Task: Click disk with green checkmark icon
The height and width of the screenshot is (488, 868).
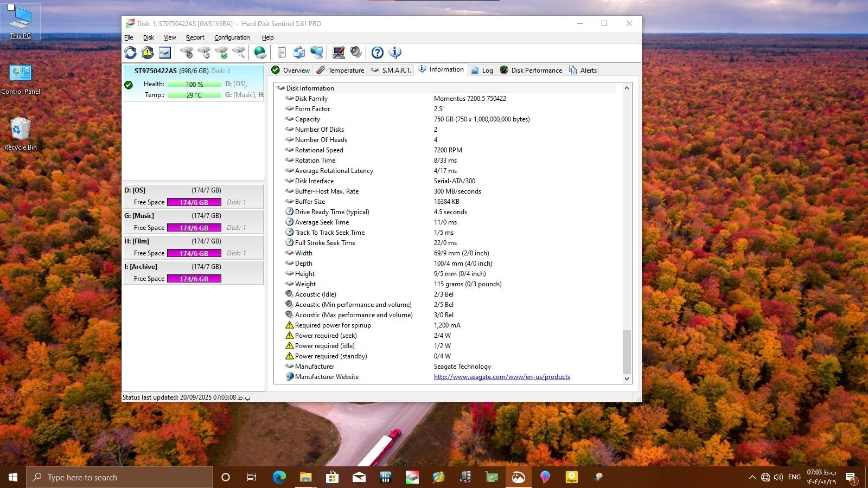Action: click(x=221, y=53)
